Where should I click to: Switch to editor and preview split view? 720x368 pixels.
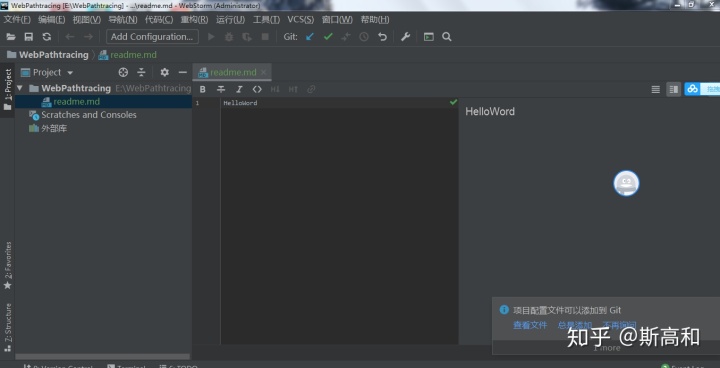tap(674, 89)
